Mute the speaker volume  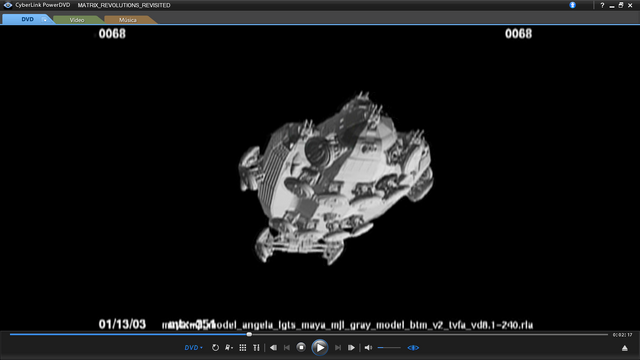[368, 348]
